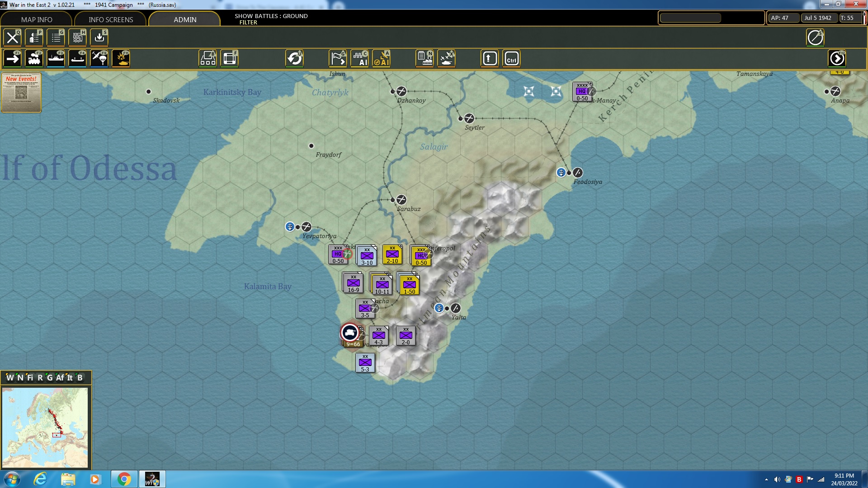Screen dimensions: 868x488
Task: Toggle the G nation filter
Action: coord(50,378)
